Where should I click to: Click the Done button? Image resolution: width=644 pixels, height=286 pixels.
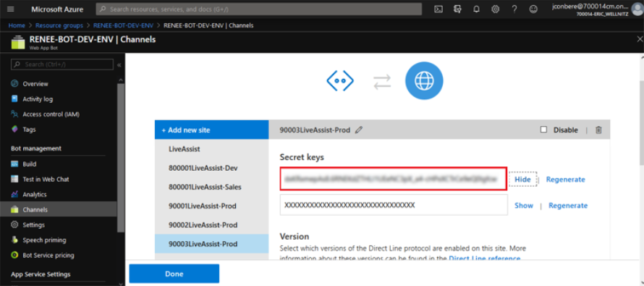pyautogui.click(x=174, y=274)
